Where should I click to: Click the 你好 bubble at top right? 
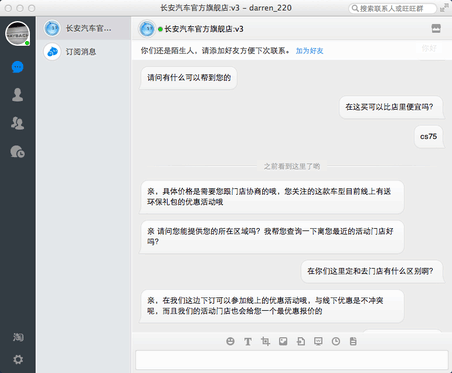point(429,49)
